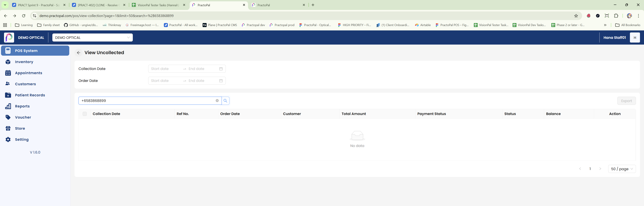The image size is (644, 206).
Task: Click the Export button
Action: click(626, 101)
